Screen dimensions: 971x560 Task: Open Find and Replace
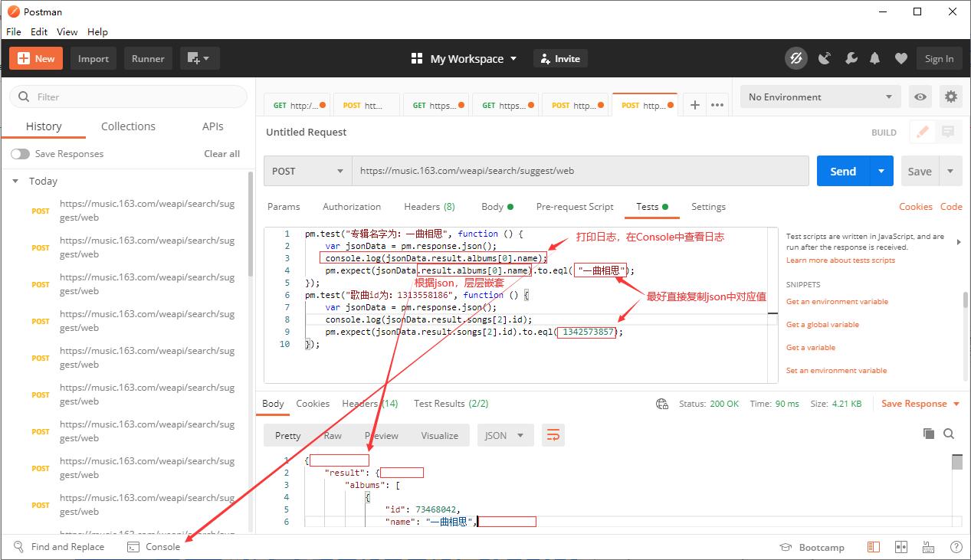click(x=59, y=547)
